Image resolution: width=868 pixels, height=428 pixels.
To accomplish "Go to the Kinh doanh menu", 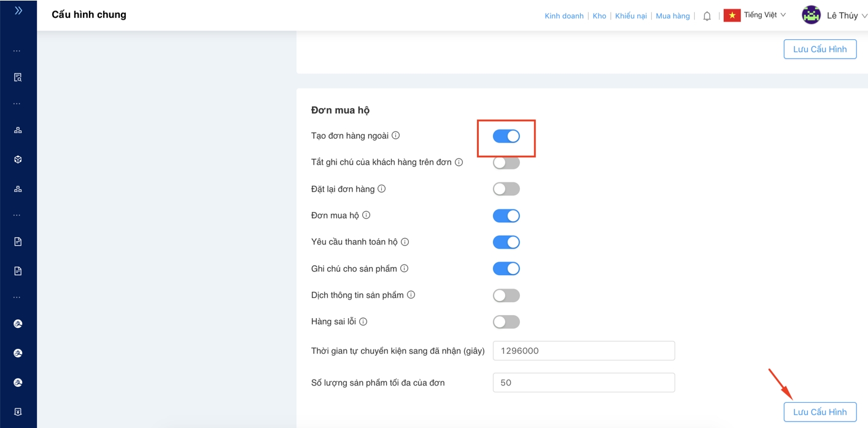I will (x=564, y=16).
